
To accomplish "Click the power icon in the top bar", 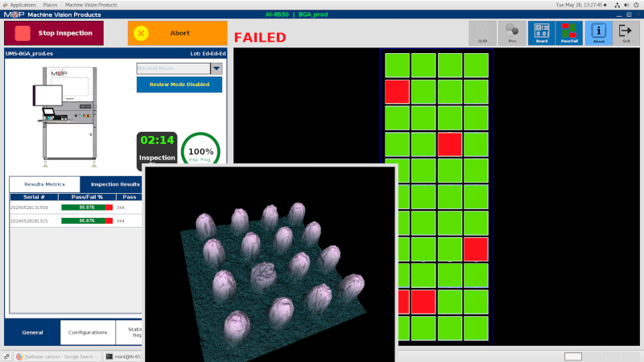I will [x=636, y=5].
